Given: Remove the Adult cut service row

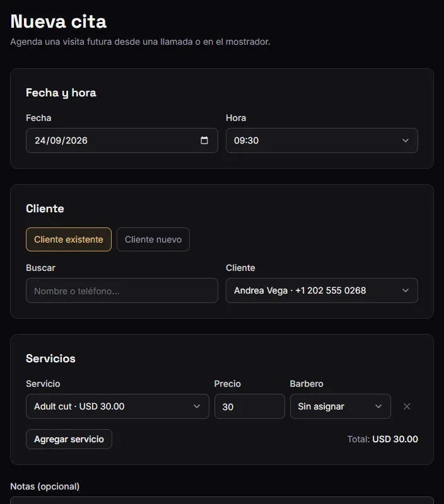Looking at the screenshot, I should 407,406.
